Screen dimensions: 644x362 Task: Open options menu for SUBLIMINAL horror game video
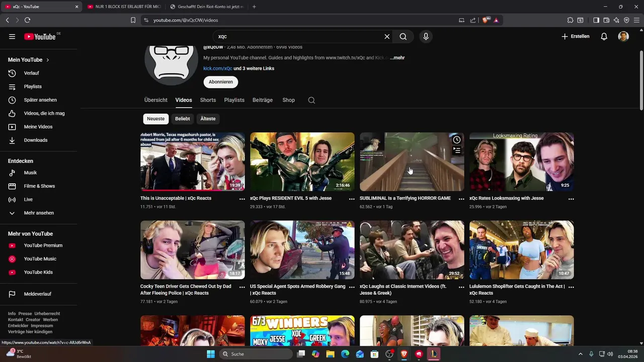point(461,199)
